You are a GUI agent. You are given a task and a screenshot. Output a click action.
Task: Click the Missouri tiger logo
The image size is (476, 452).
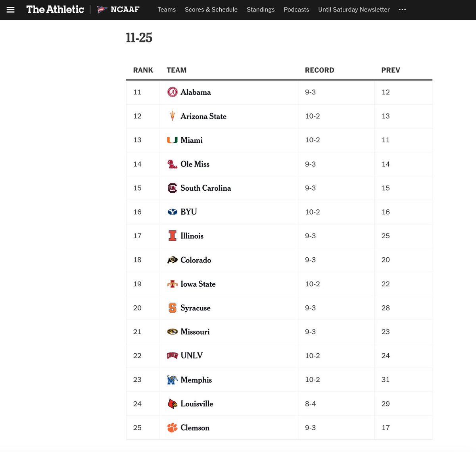click(172, 331)
